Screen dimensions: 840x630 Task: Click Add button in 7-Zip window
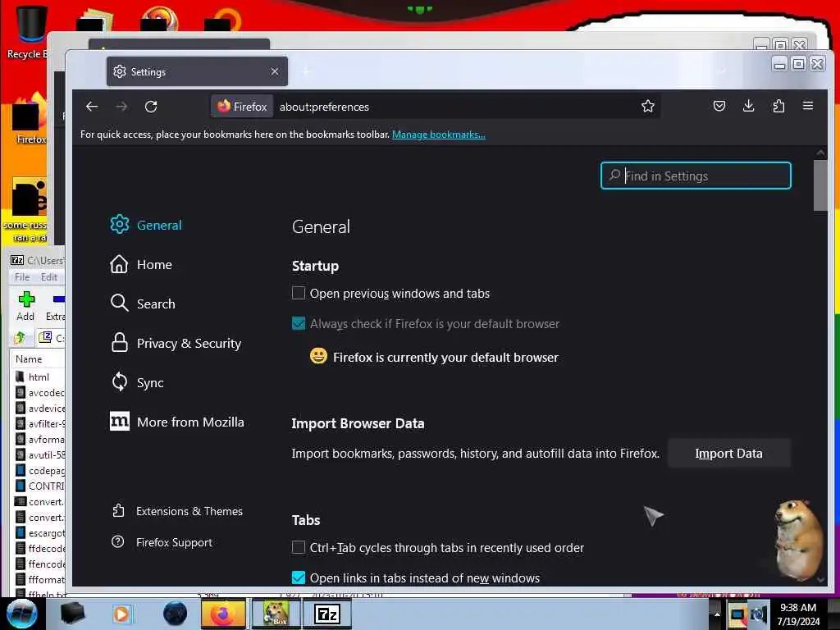coord(25,306)
